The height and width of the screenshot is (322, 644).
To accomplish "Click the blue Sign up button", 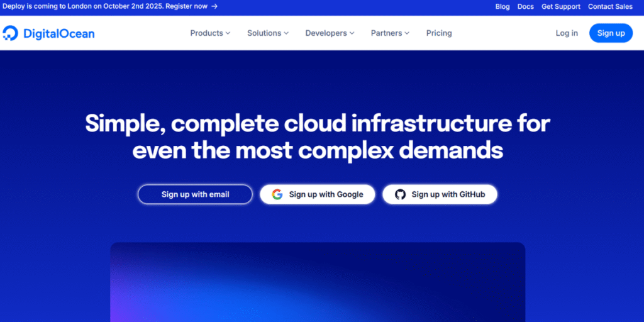I will coord(611,33).
